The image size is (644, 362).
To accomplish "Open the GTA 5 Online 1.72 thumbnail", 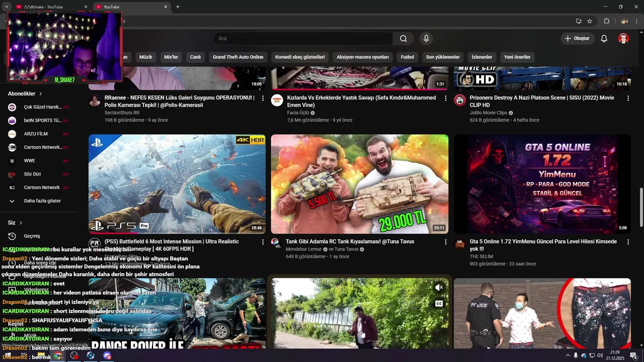I will point(542,184).
